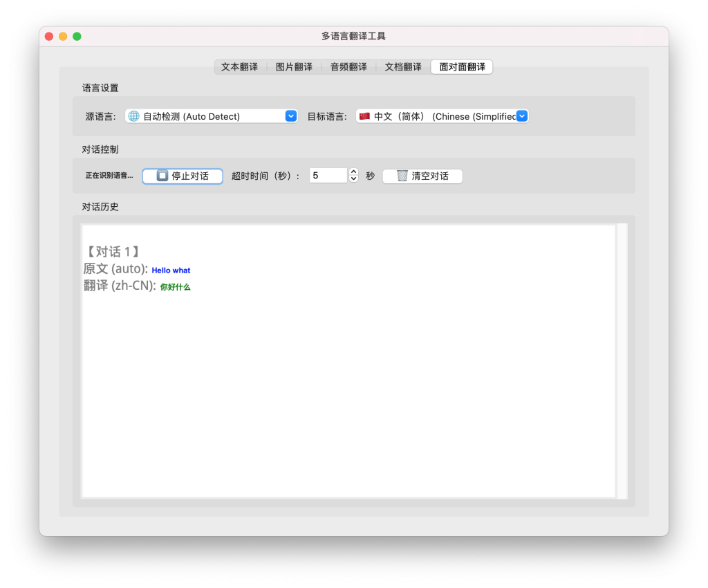The height and width of the screenshot is (588, 708).
Task: Zoom the window with the green button
Action: pyautogui.click(x=77, y=36)
